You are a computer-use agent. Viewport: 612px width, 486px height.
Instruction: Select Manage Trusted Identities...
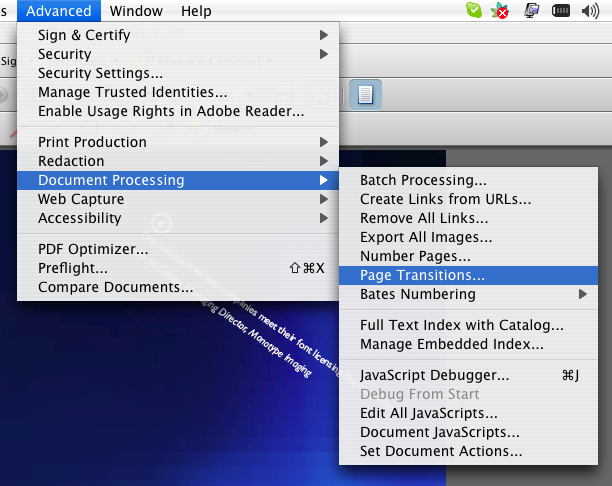pyautogui.click(x=178, y=92)
